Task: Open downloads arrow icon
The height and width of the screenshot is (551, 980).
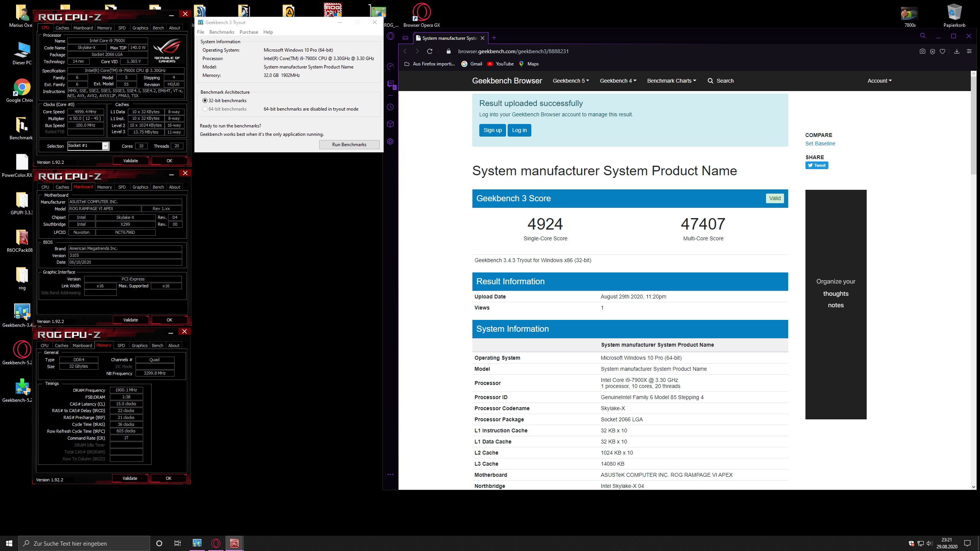Action: 957,51
